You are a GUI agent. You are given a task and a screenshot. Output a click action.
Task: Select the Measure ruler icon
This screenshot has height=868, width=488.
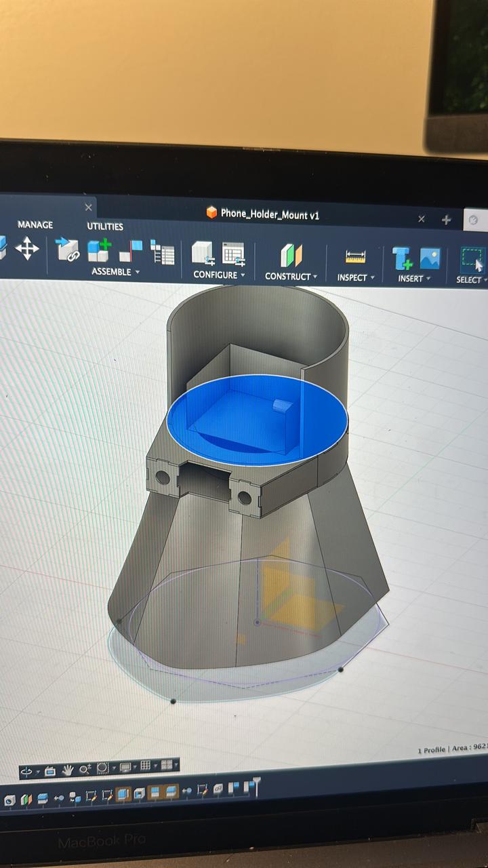pos(355,257)
